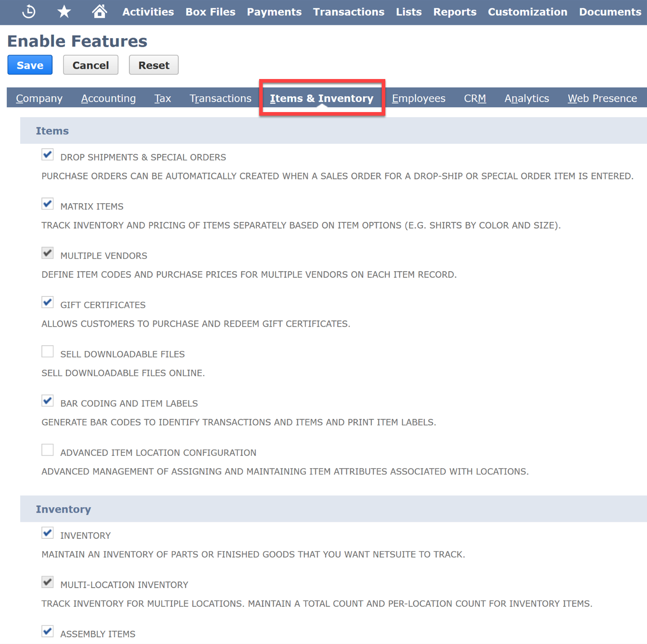Viewport: 647px width, 644px height.
Task: Cancel the current changes
Action: click(x=91, y=65)
